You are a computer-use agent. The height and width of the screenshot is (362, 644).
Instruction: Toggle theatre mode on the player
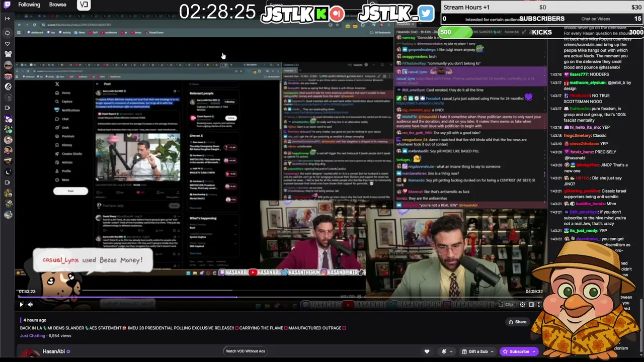(x=531, y=305)
